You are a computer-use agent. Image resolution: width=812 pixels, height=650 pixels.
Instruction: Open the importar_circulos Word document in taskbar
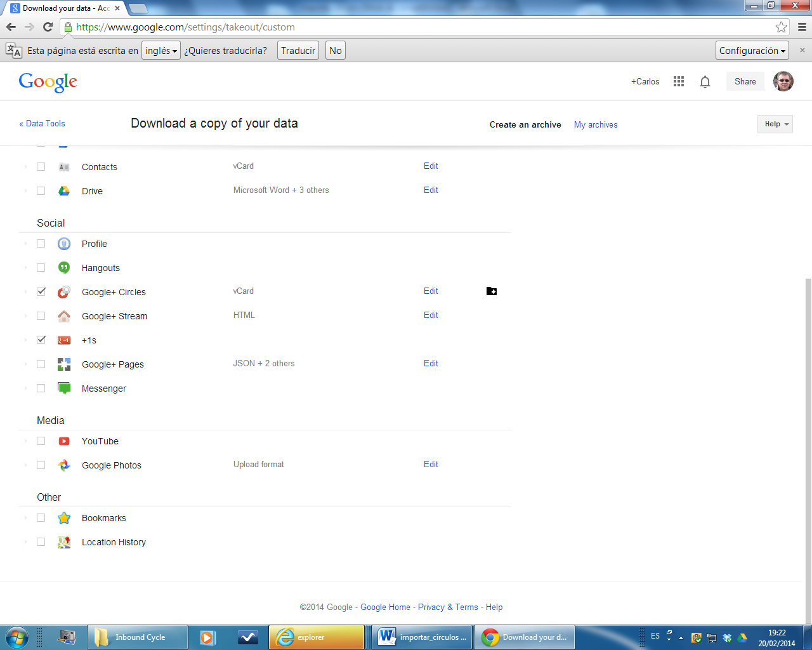[422, 637]
